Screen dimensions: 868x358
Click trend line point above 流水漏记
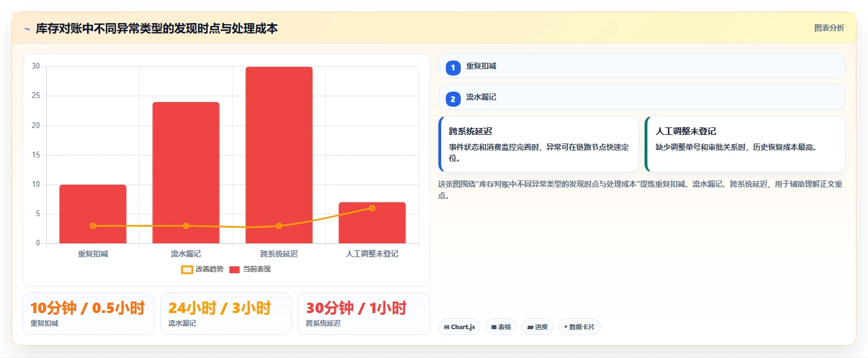click(x=186, y=226)
